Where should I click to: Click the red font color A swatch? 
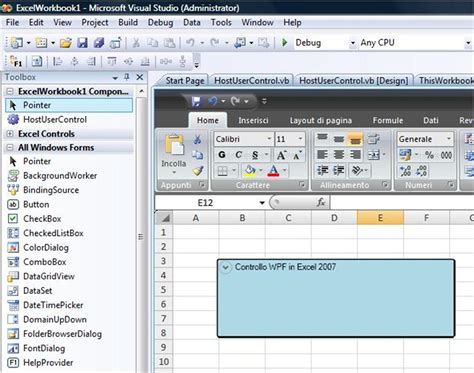point(273,171)
